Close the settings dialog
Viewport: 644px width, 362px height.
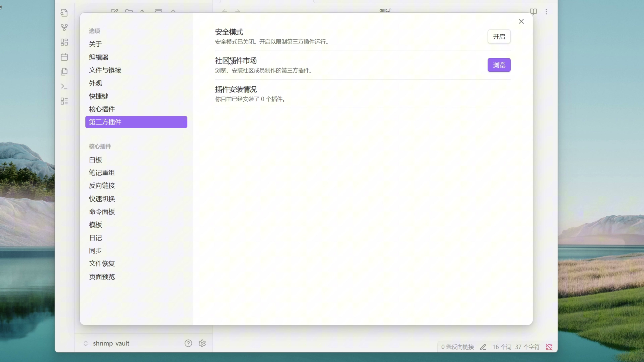point(521,21)
